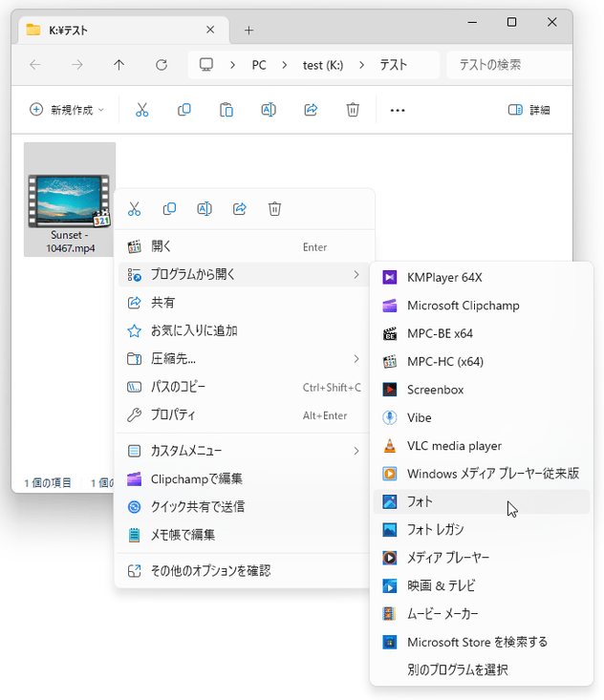Select Clipchampで編集

244,479
